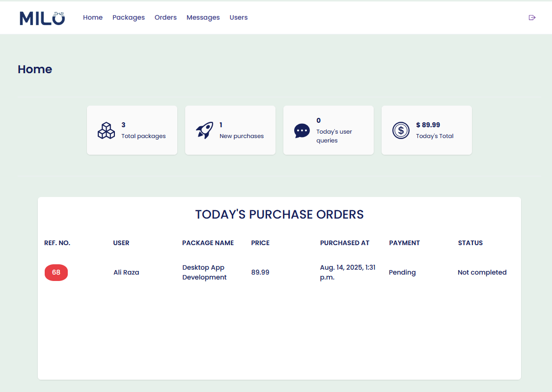Open the Users section
Viewport: 552px width, 392px height.
pyautogui.click(x=239, y=17)
